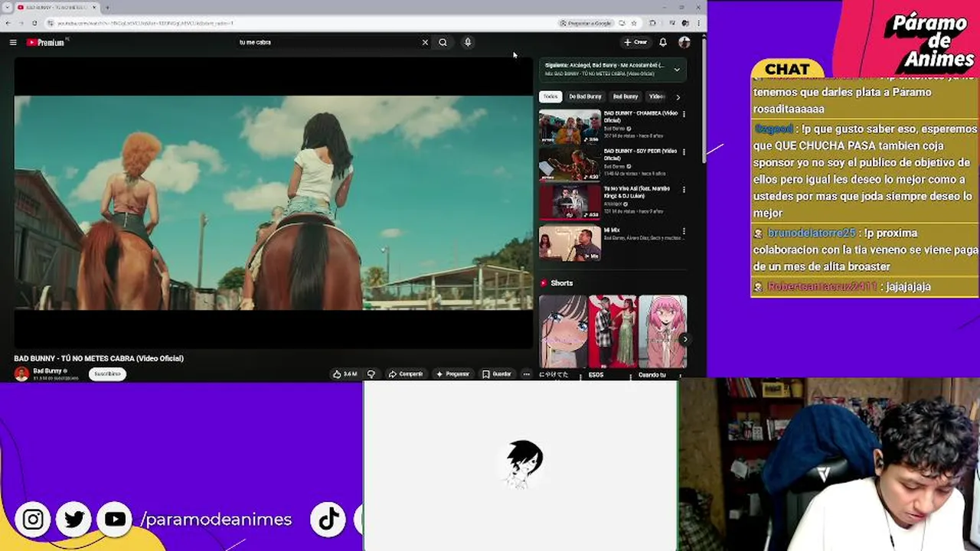This screenshot has height=551, width=980.
Task: Click the Crear button
Action: pyautogui.click(x=635, y=42)
